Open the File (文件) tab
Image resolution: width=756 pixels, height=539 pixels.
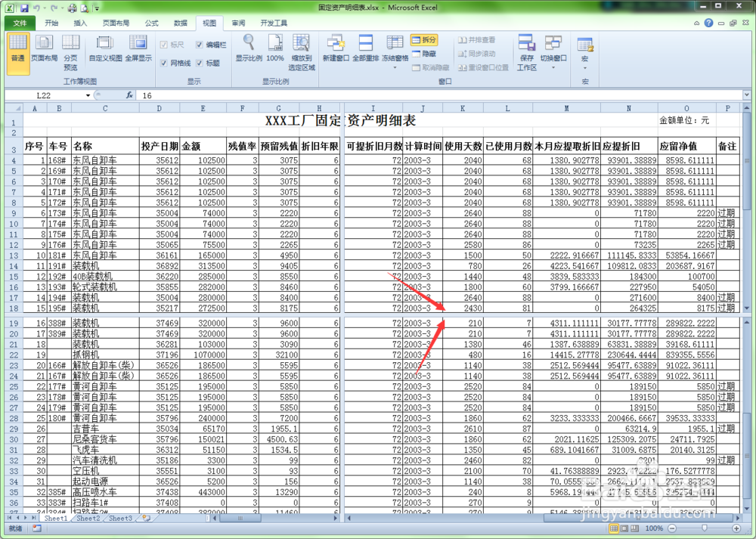tap(20, 23)
